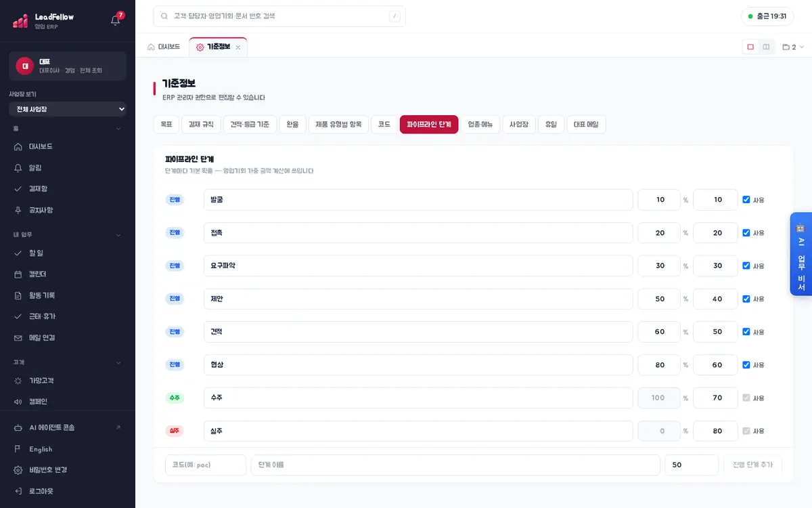The image size is (812, 508).
Task: Open 알림 in the sidebar
Action: tap(68, 167)
